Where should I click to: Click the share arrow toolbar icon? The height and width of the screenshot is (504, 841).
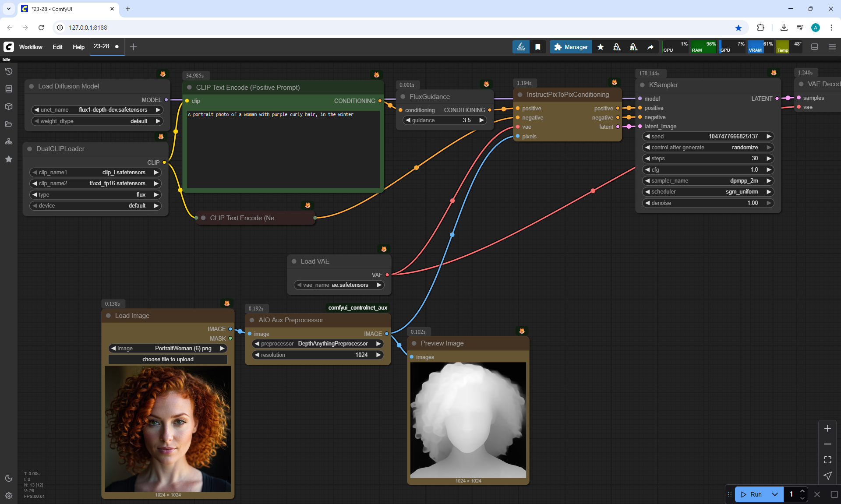(x=650, y=47)
